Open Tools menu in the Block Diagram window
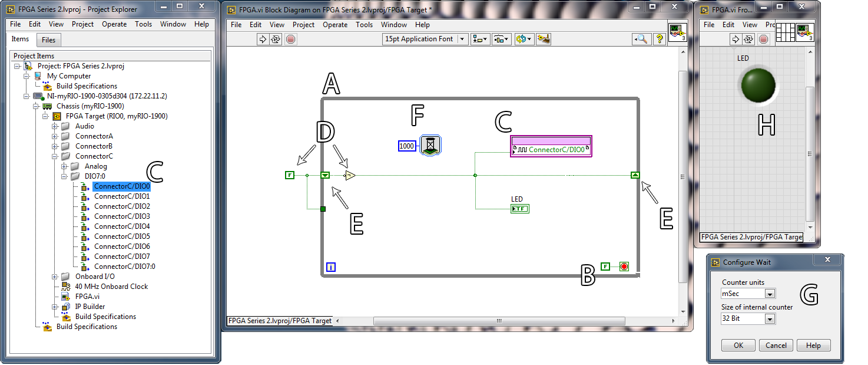Image resolution: width=868 pixels, height=365 pixels. [364, 25]
